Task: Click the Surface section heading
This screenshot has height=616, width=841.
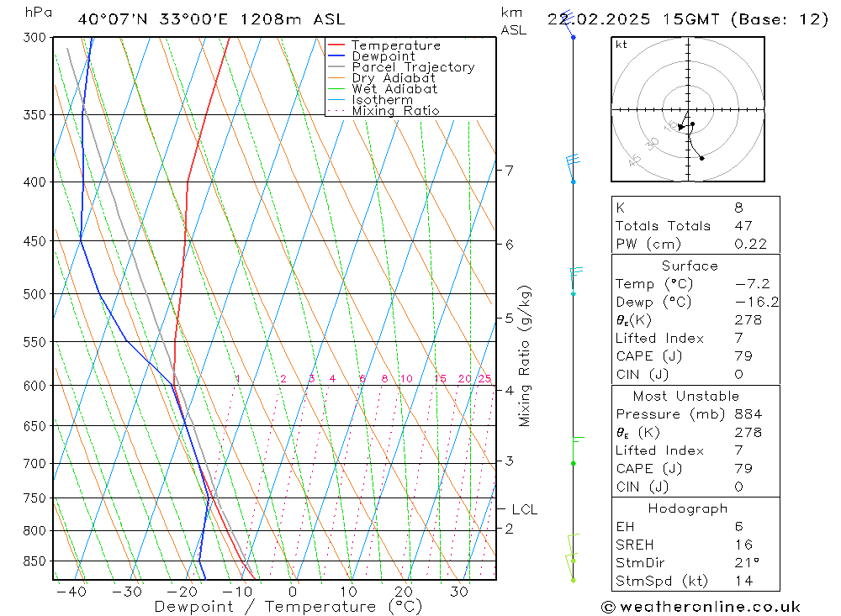Action: [x=690, y=266]
